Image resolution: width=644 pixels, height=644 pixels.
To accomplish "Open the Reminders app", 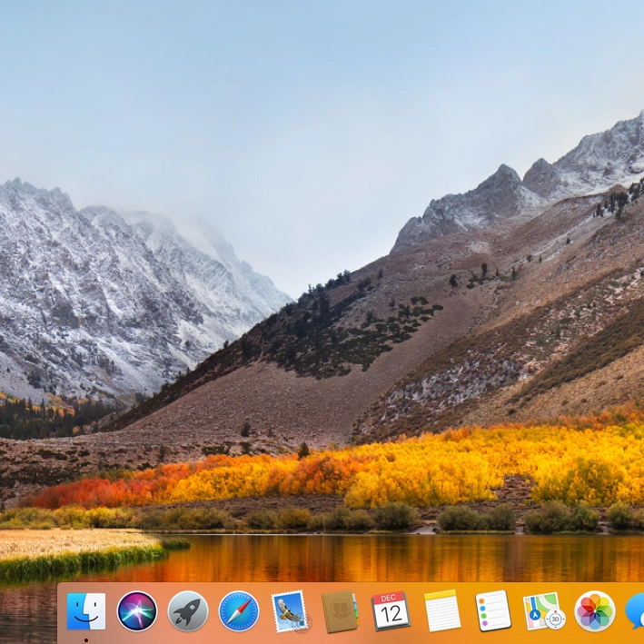I will tap(493, 611).
